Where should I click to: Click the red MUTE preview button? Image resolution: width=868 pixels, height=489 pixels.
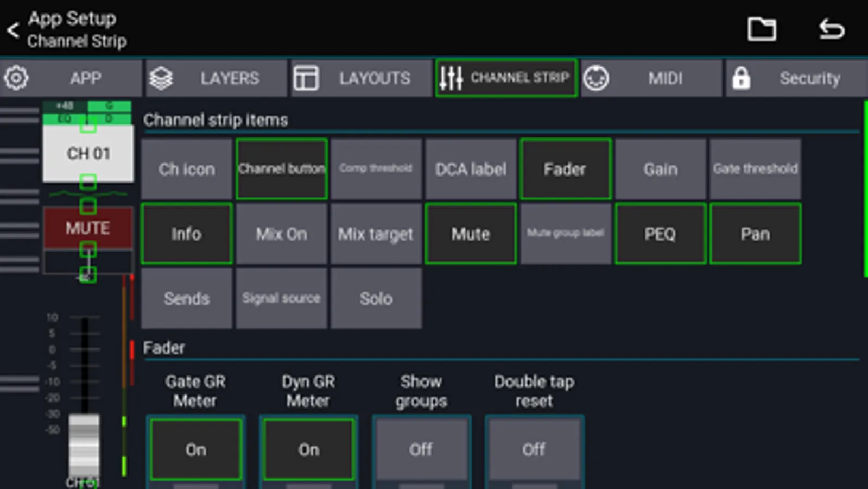pyautogui.click(x=88, y=228)
